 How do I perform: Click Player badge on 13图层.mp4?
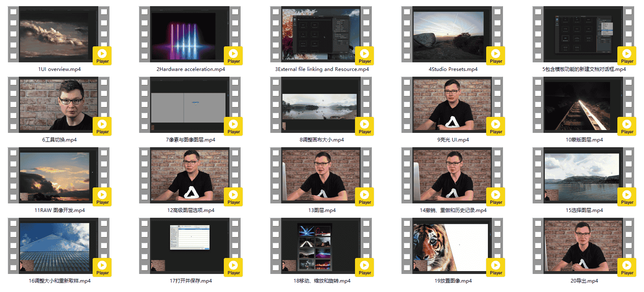pos(364,197)
